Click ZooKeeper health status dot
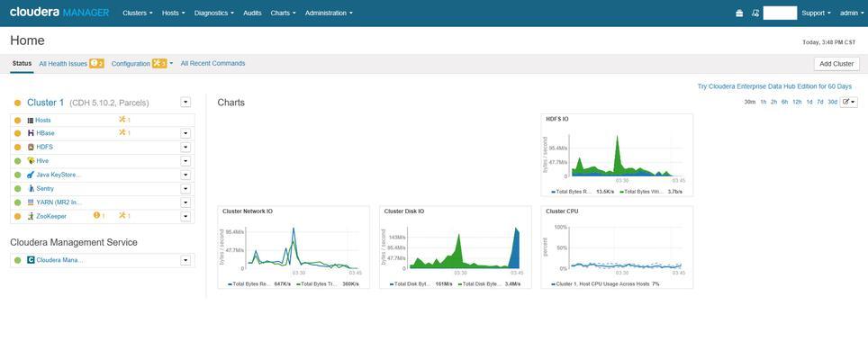Screen dimensions: 868x360 click(x=18, y=216)
